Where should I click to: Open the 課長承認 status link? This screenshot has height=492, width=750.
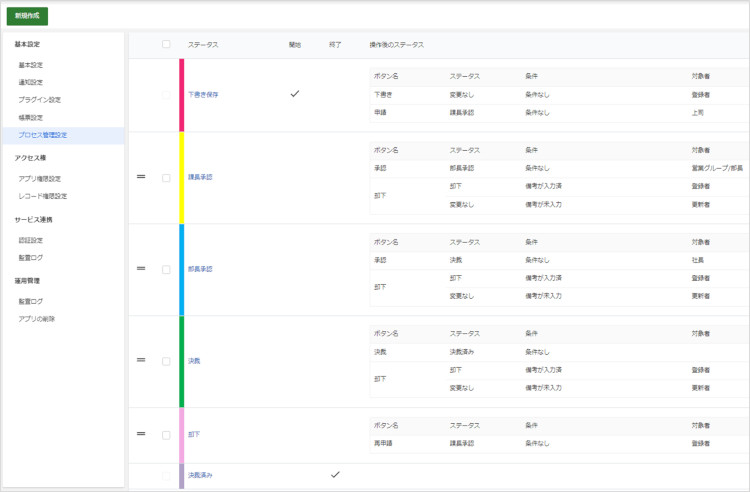click(x=200, y=177)
